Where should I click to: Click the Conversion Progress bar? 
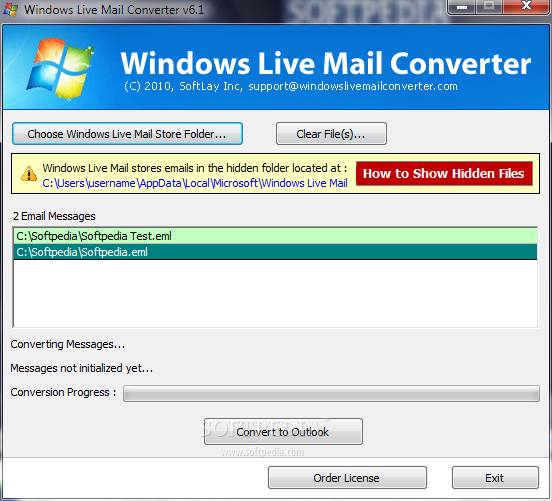[x=331, y=393]
